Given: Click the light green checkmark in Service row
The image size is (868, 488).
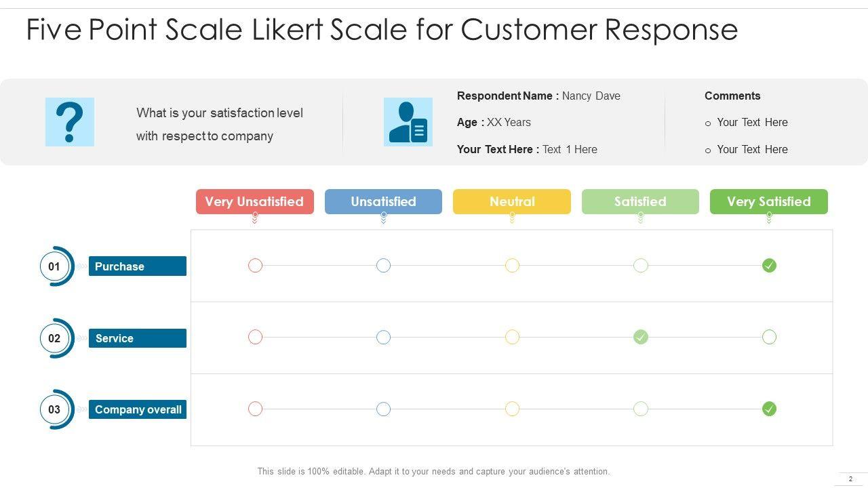Looking at the screenshot, I should (x=641, y=337).
